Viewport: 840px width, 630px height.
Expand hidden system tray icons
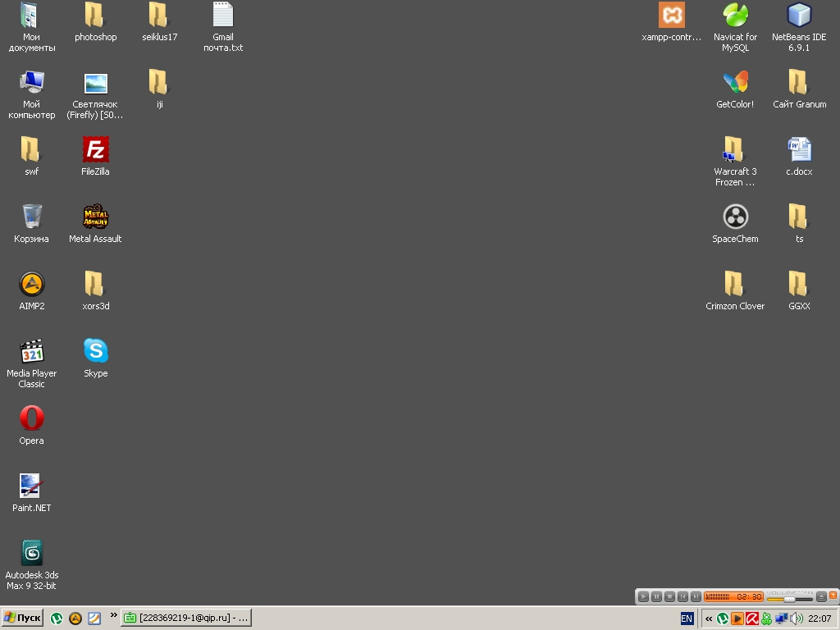tap(709, 619)
